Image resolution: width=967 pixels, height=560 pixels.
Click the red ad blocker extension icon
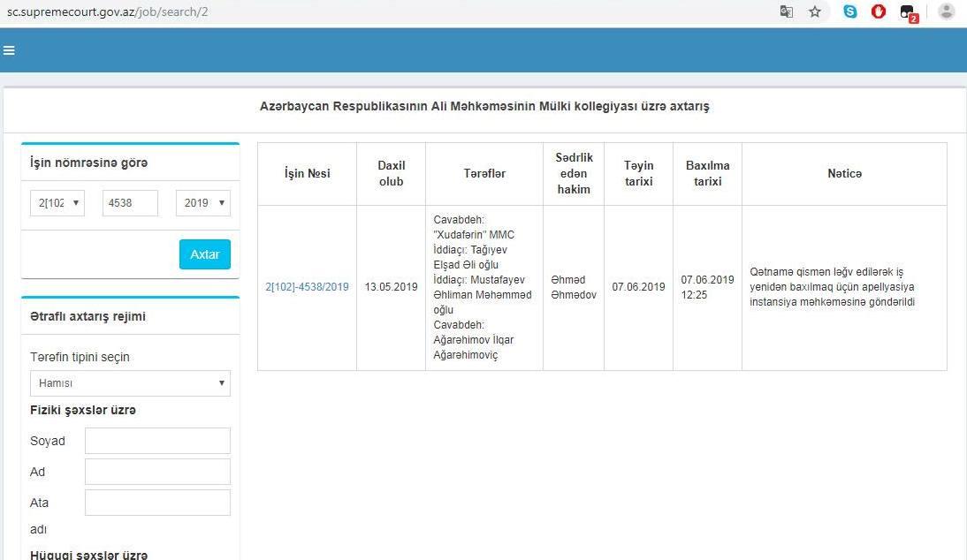(x=879, y=12)
